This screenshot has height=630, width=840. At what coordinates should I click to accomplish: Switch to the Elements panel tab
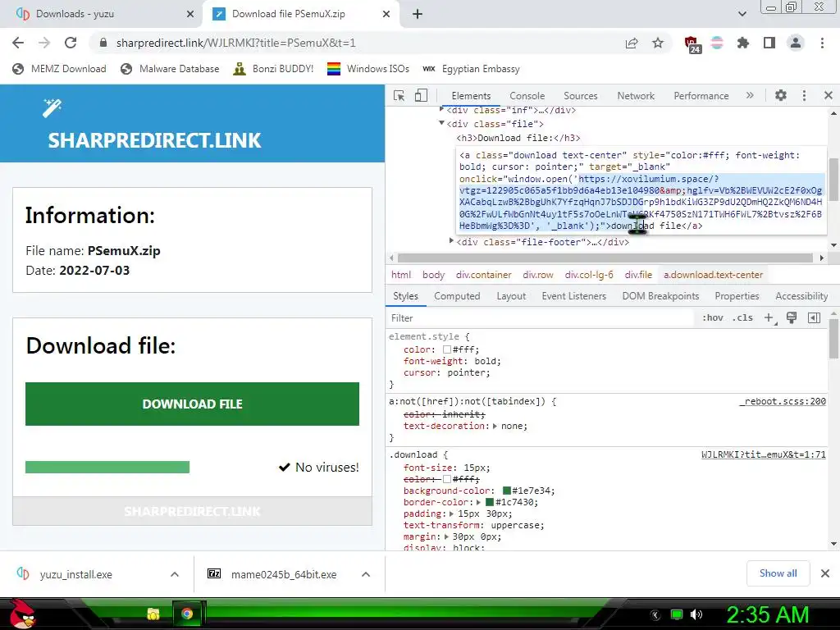[471, 96]
